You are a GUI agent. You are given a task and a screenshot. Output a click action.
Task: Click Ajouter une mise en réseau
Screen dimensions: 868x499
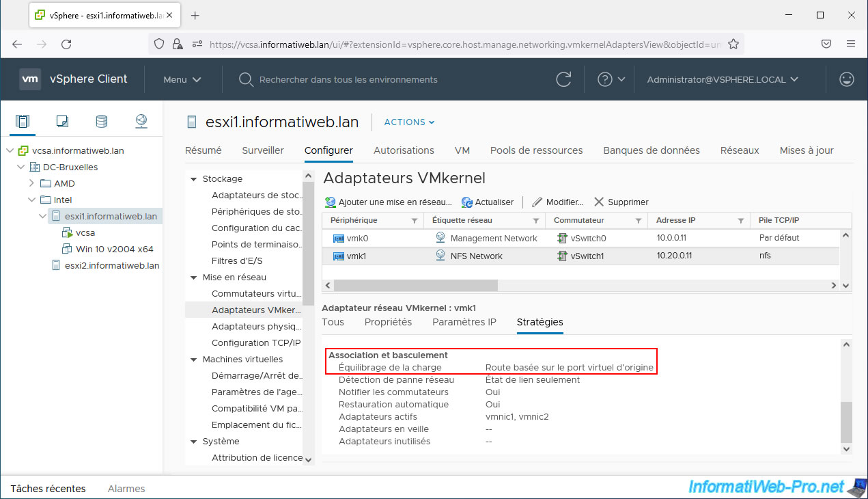coord(389,202)
